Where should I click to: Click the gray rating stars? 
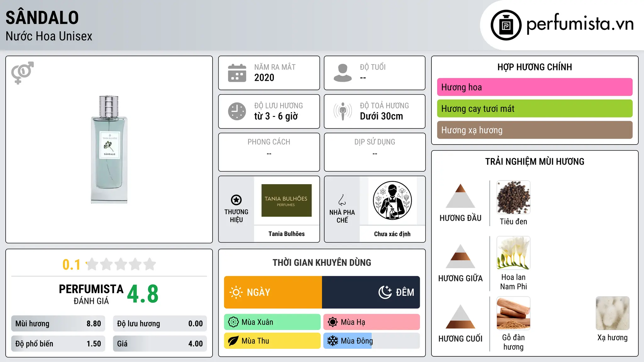click(x=121, y=264)
